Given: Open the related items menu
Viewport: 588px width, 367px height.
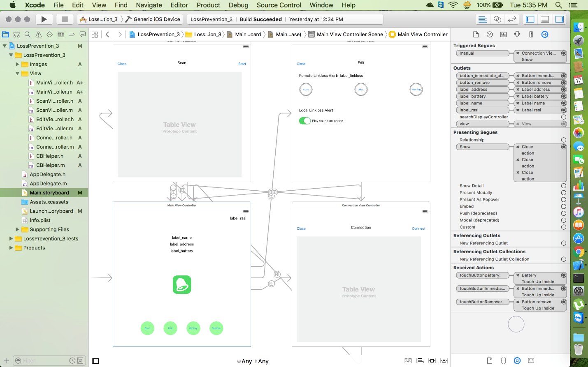Looking at the screenshot, I should click(95, 35).
